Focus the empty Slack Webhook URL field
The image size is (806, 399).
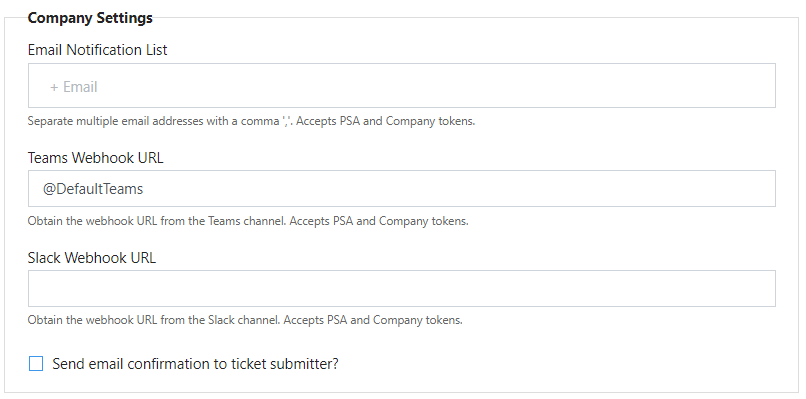tap(401, 288)
